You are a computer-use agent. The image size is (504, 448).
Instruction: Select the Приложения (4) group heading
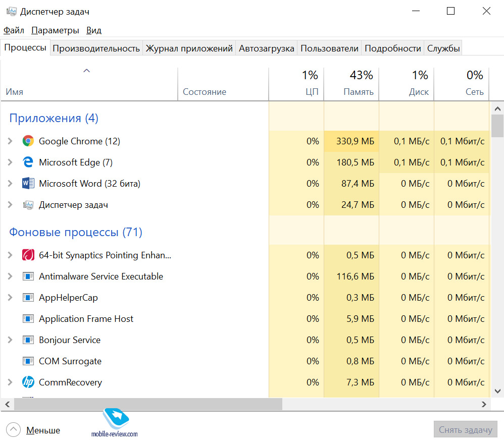54,118
